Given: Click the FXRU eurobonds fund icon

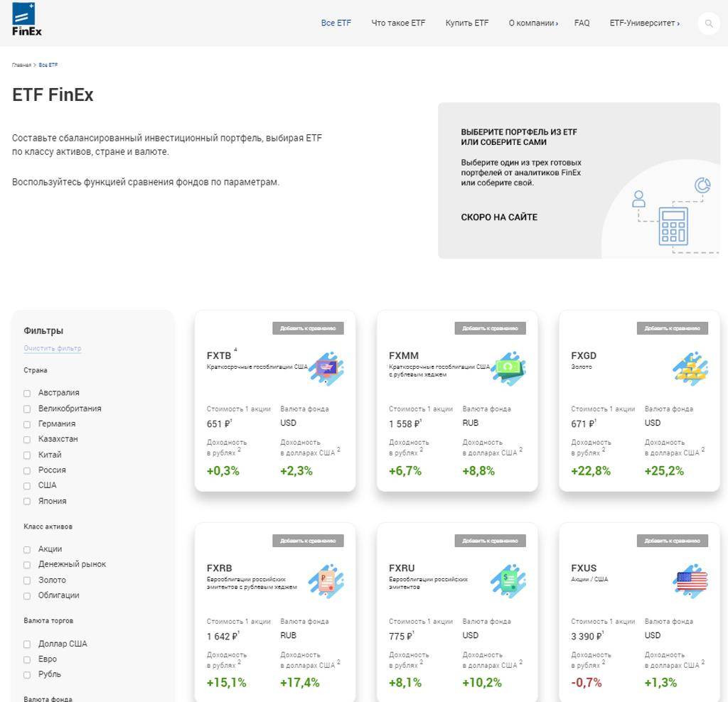Looking at the screenshot, I should (x=508, y=580).
